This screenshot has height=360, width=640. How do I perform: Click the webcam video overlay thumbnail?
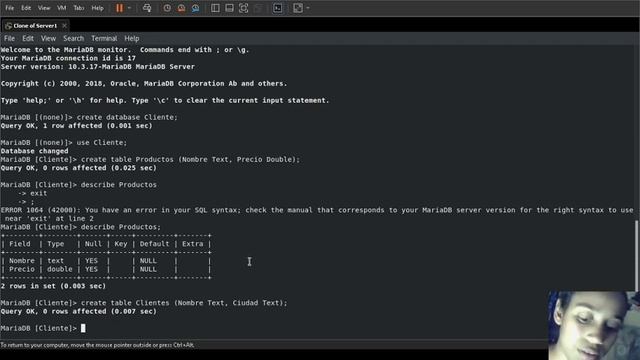click(x=594, y=325)
